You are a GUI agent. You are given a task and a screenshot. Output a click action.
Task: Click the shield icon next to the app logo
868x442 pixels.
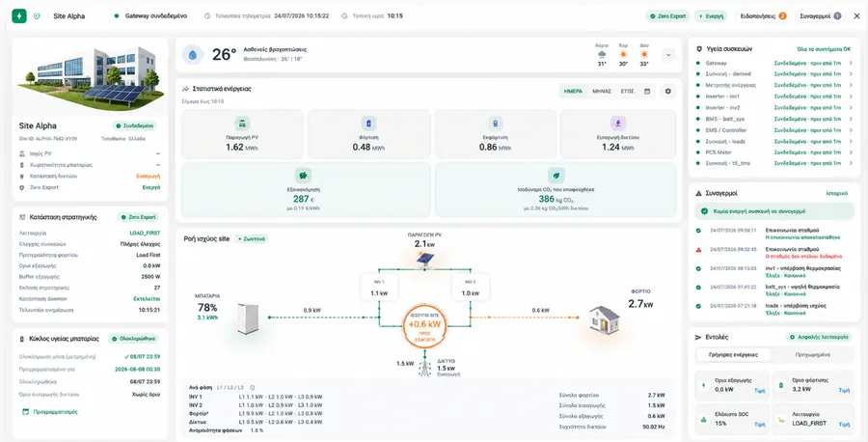tap(37, 16)
